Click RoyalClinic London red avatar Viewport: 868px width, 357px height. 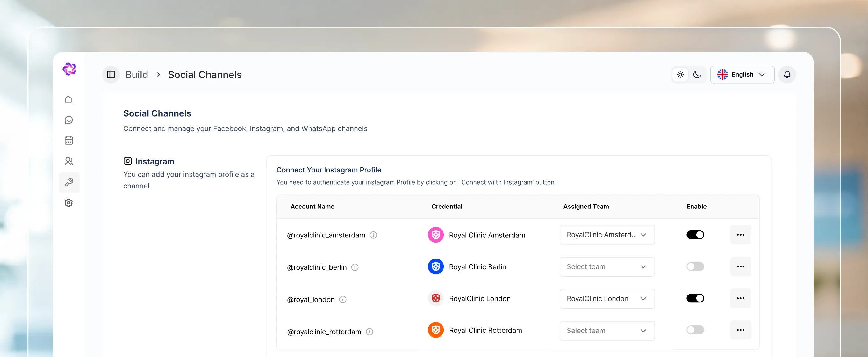[x=436, y=298]
